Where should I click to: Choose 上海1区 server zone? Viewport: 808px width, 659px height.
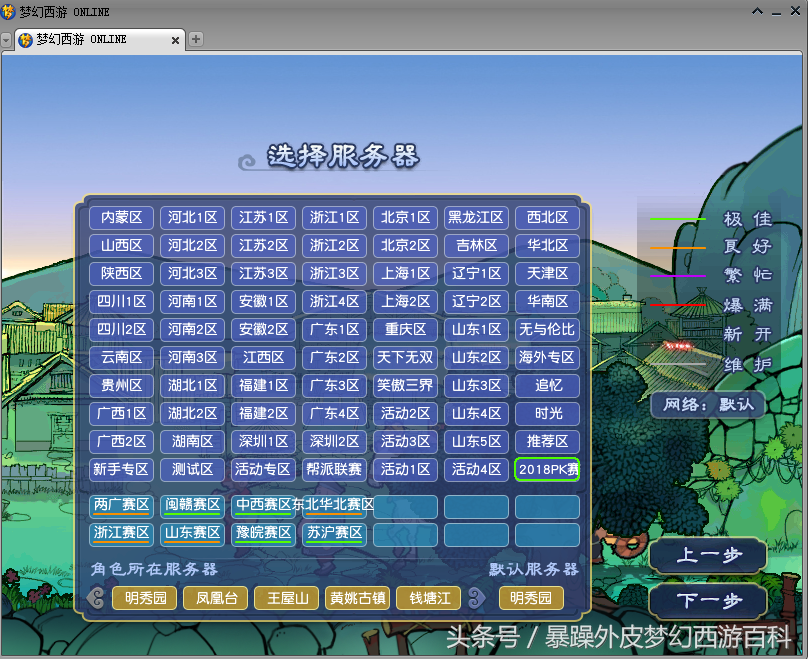[406, 273]
